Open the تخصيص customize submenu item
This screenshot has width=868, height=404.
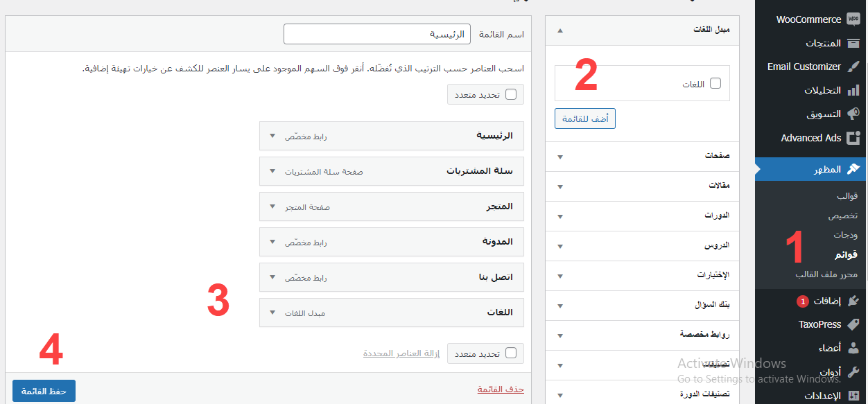pos(843,216)
